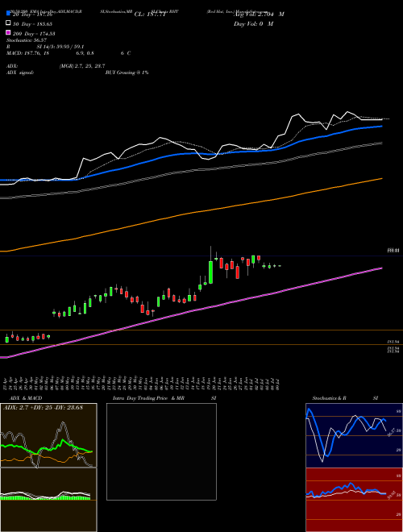Click the 'Day Vol: 0 M' value
The width and height of the screenshot is (403, 532).
254,24
